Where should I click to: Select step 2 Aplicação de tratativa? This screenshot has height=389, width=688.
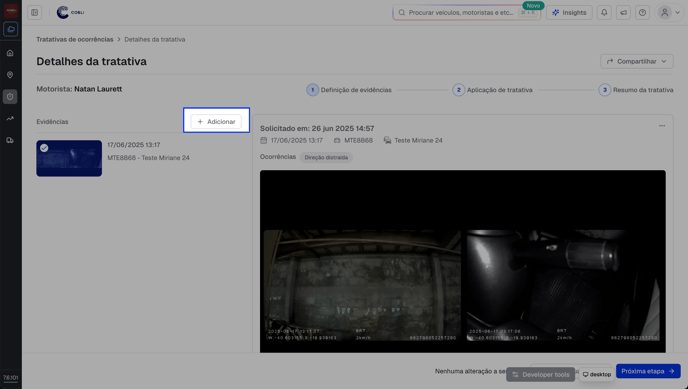pos(493,90)
